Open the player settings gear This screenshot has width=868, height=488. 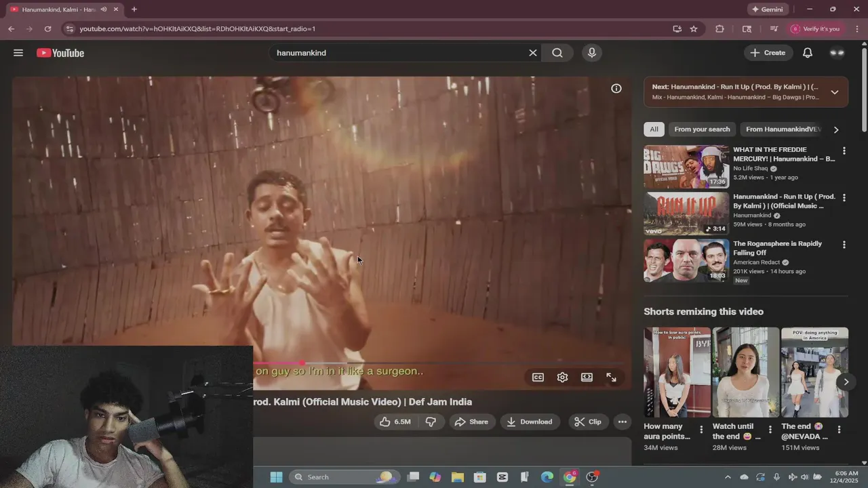562,378
